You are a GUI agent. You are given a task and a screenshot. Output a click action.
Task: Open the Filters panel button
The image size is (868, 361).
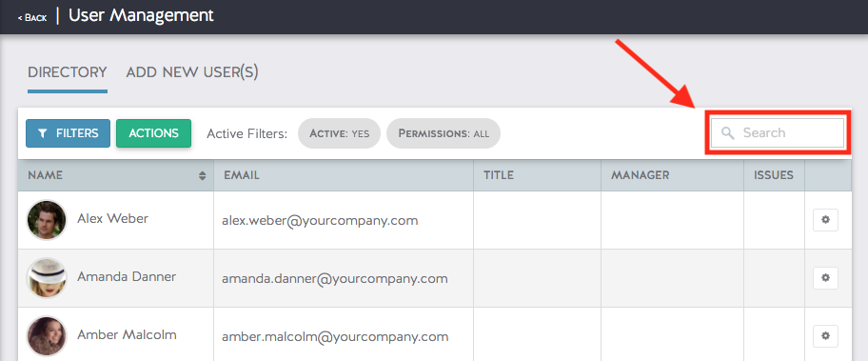click(68, 133)
